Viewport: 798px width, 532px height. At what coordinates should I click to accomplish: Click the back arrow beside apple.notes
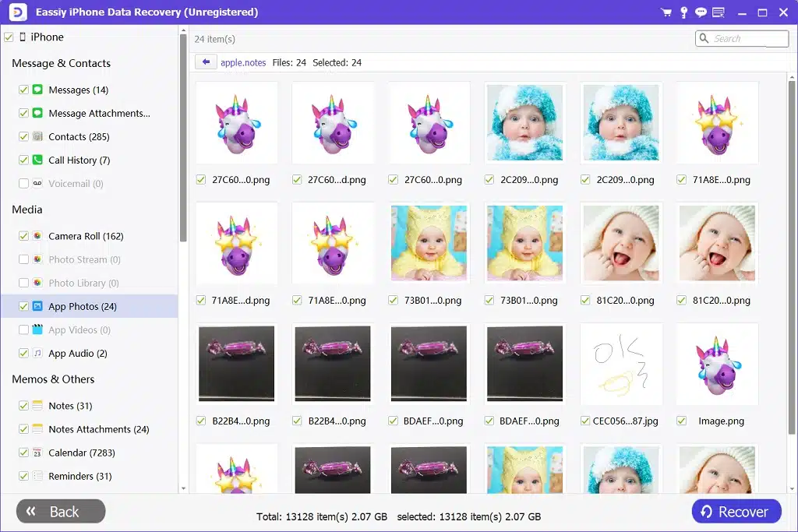click(x=206, y=62)
